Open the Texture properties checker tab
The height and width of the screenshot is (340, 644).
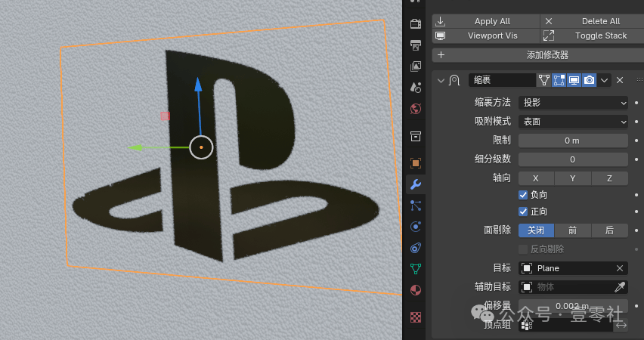point(415,317)
